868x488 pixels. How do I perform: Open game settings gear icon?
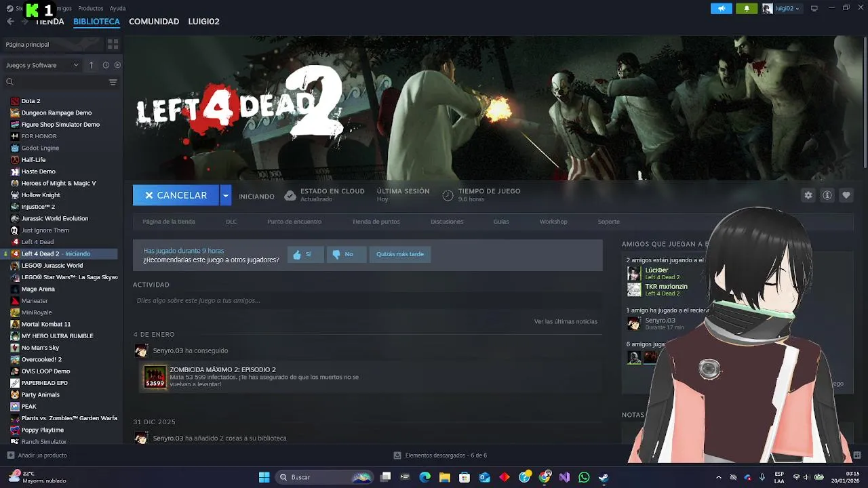coord(808,195)
